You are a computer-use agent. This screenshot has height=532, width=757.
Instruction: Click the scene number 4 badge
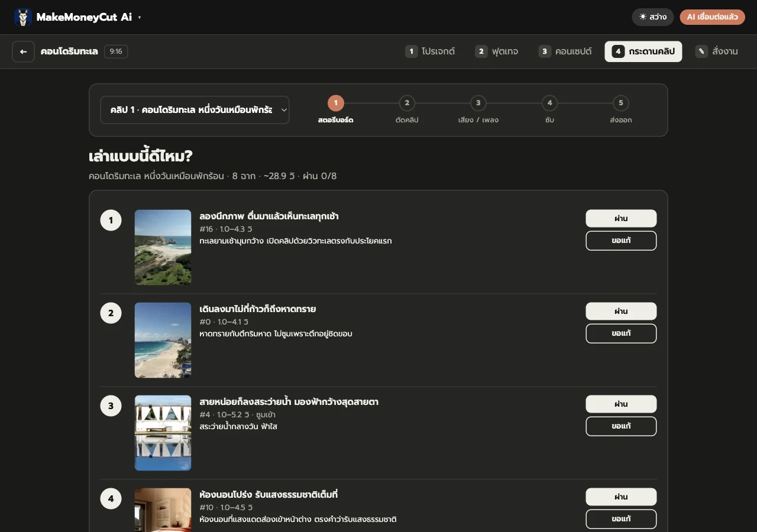[111, 499]
